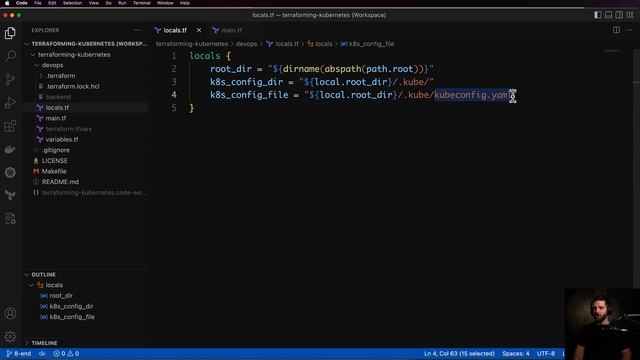Open the Source Control view

[x=10, y=79]
